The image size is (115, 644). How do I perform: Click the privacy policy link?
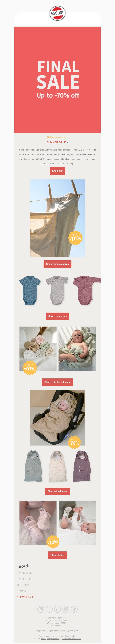pos(74,631)
